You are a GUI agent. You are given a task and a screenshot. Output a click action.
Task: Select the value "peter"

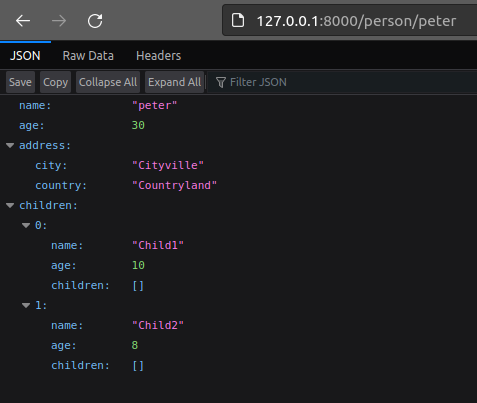pyautogui.click(x=154, y=105)
